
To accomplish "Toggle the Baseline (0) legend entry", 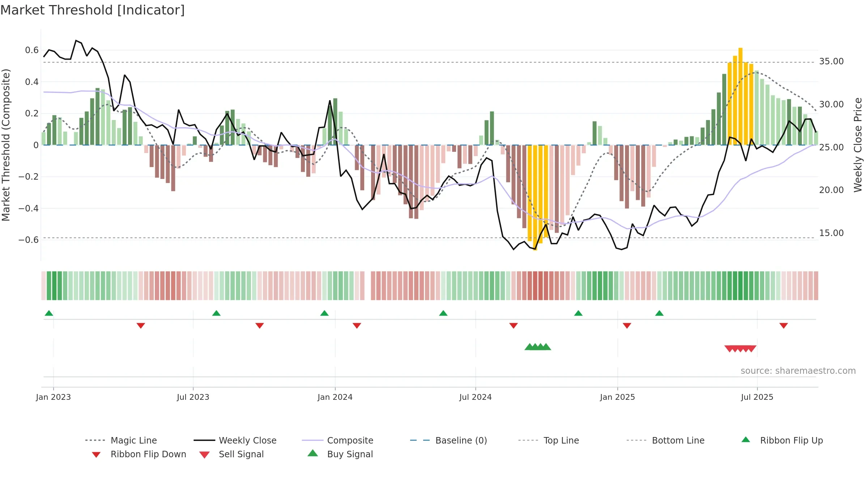I will (x=448, y=440).
